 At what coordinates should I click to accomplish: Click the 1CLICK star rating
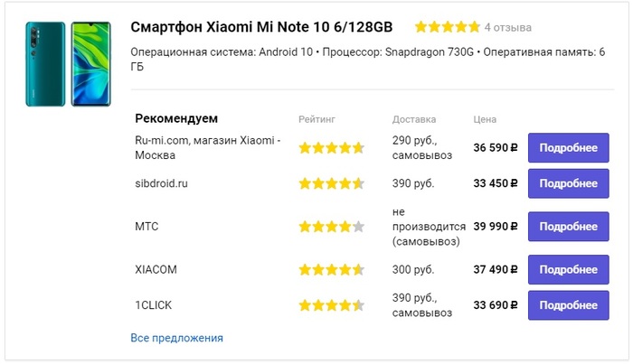click(331, 305)
